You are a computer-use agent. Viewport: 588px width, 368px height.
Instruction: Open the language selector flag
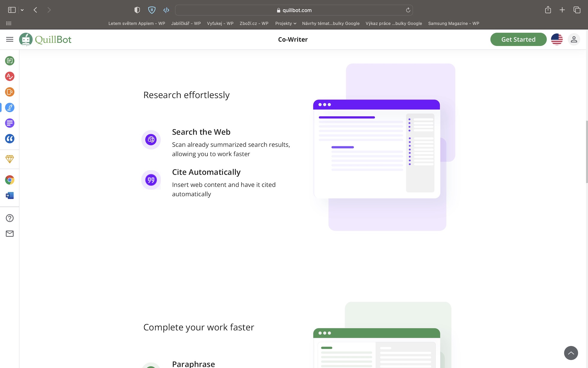pyautogui.click(x=557, y=39)
